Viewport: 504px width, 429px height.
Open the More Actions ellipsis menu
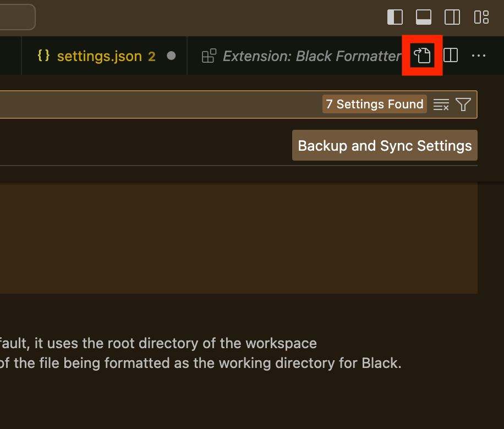tap(478, 56)
